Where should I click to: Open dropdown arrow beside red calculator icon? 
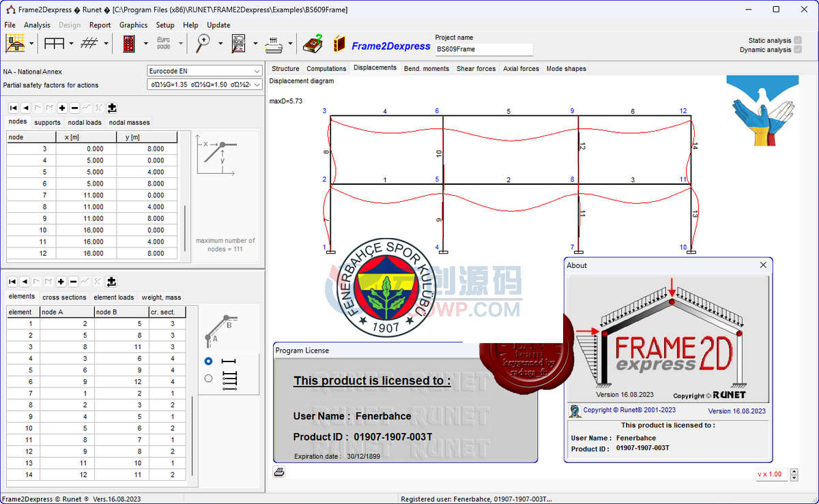(145, 44)
